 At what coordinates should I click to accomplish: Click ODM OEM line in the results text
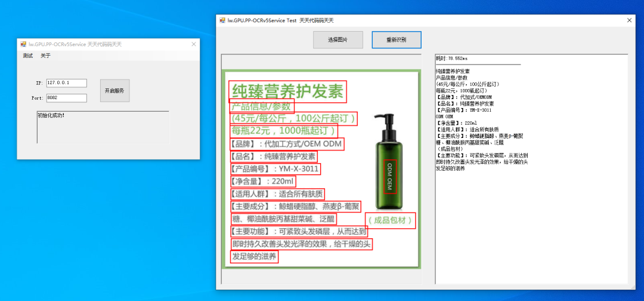[x=444, y=117]
